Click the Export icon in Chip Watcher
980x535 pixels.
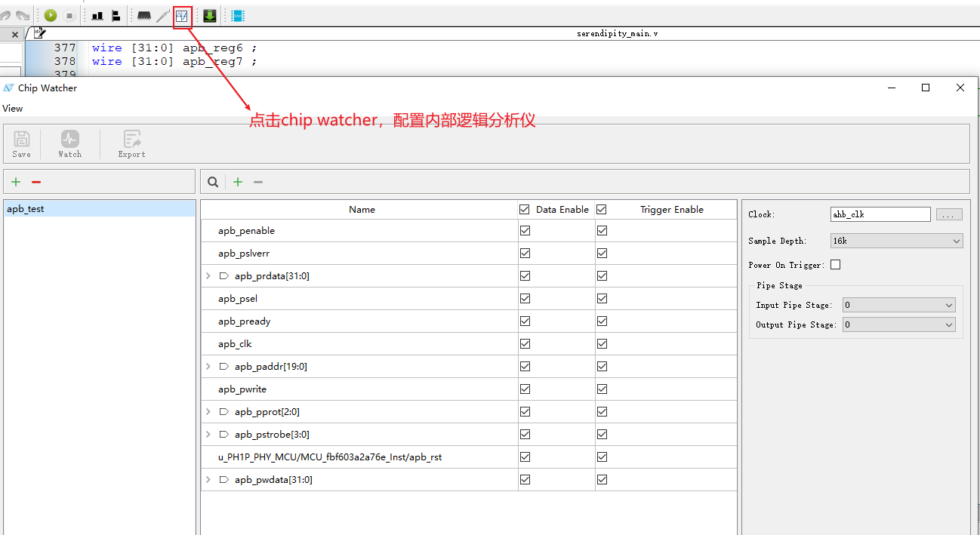(131, 143)
